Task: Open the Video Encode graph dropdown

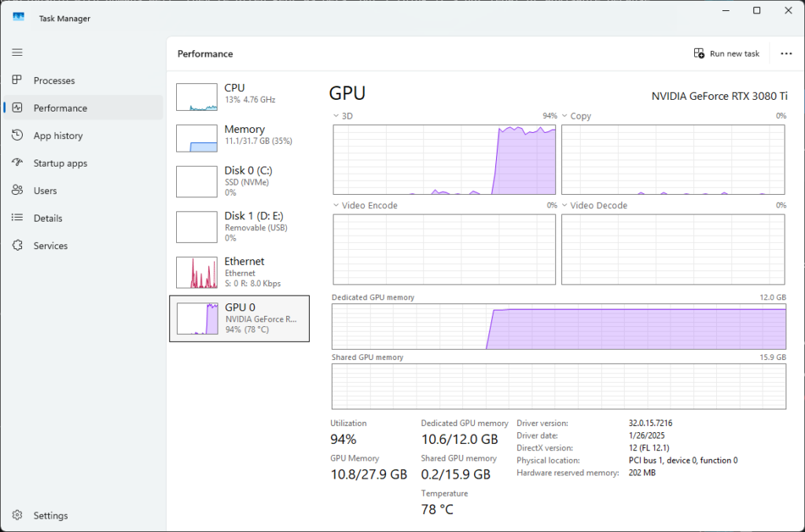Action: (x=336, y=205)
